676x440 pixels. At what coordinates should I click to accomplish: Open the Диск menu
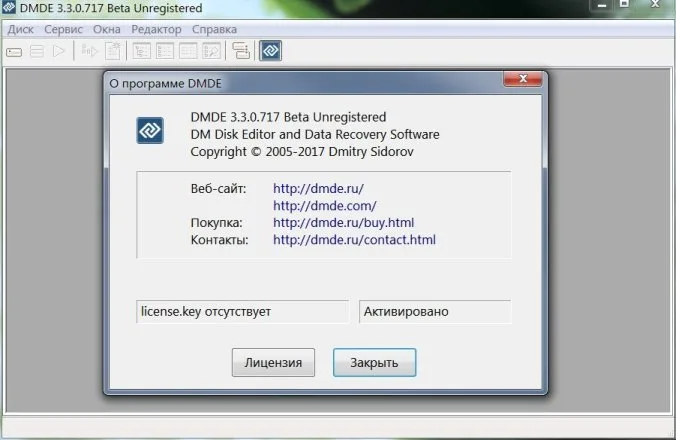[20, 29]
